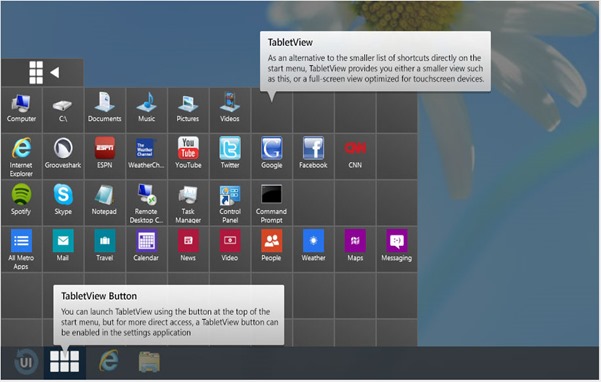This screenshot has width=601, height=382.
Task: Open the Computer tile
Action: pos(21,110)
